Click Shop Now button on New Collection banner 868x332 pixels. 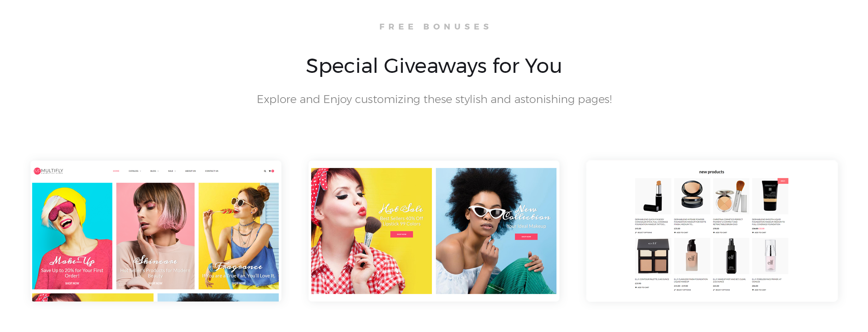(x=526, y=237)
